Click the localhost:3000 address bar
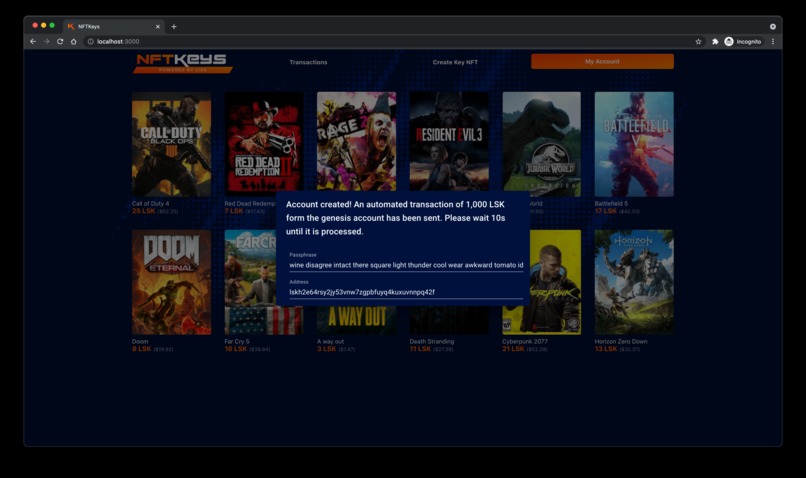806x478 pixels. coord(391,42)
